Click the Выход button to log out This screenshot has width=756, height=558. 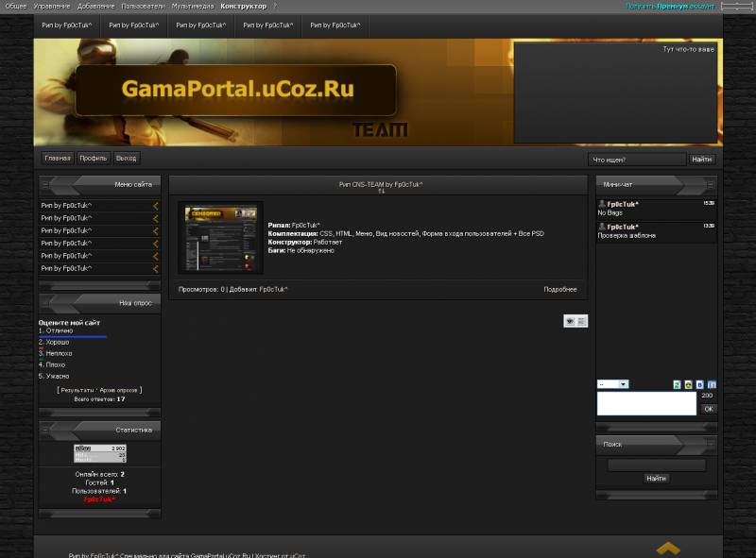click(127, 158)
